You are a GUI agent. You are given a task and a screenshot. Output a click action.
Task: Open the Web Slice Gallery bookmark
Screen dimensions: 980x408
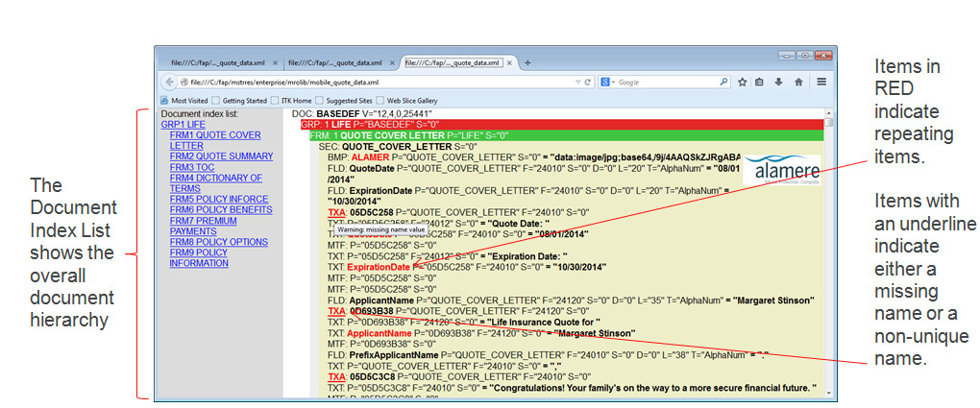(406, 100)
